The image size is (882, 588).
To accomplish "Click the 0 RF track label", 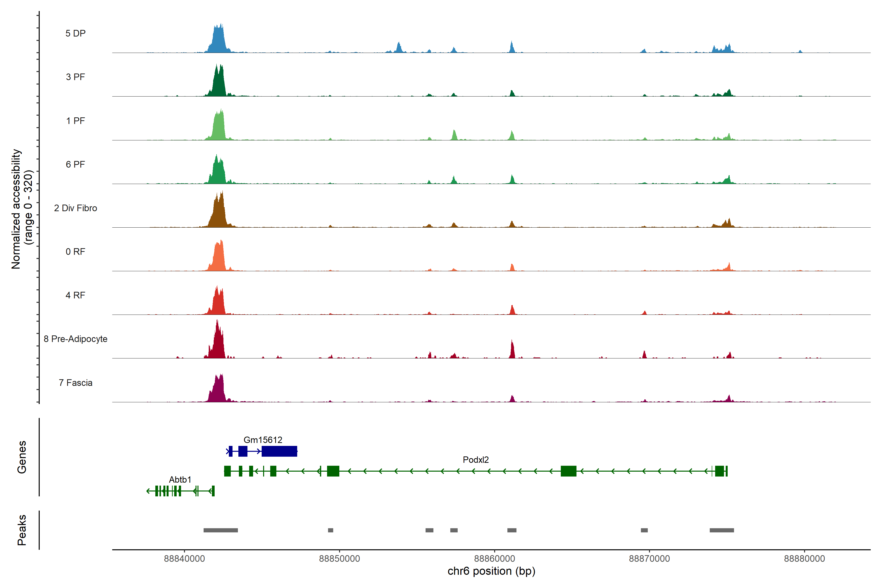I will pyautogui.click(x=75, y=252).
